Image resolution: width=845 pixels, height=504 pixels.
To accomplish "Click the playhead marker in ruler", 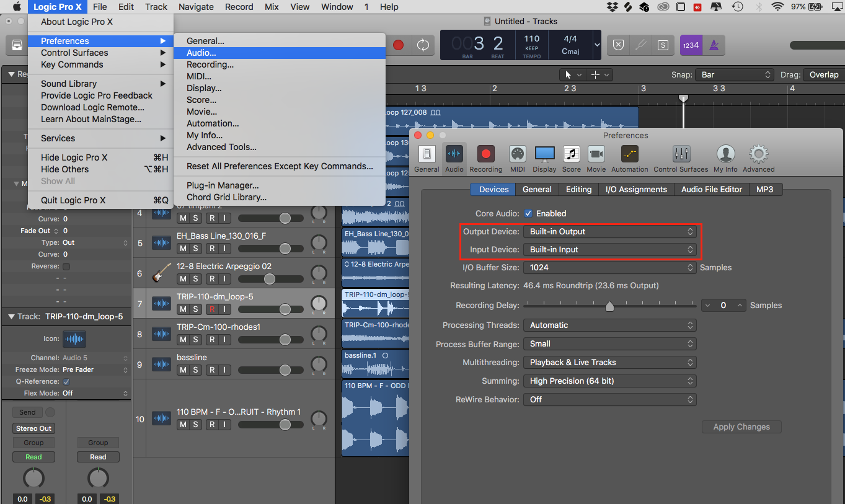I will [683, 98].
